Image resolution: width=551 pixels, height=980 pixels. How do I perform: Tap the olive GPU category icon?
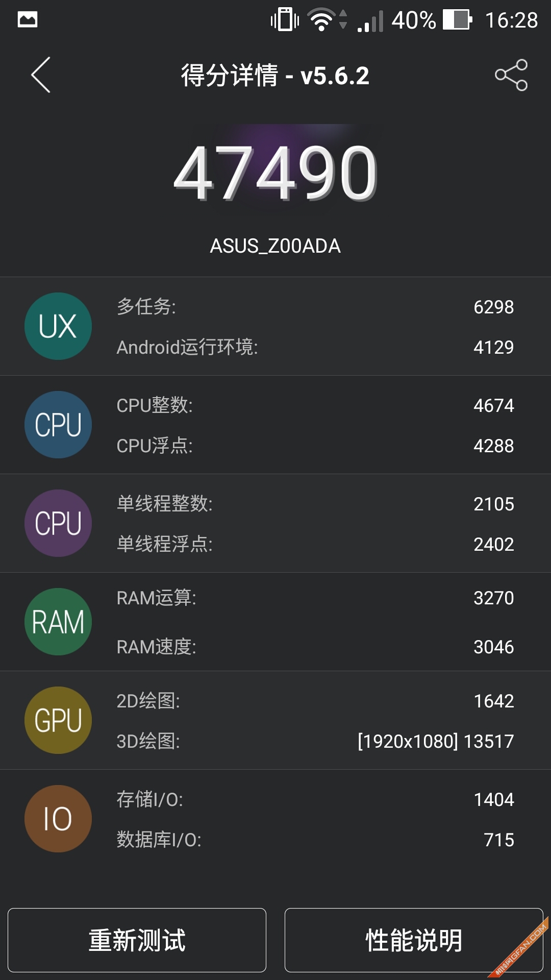[58, 720]
